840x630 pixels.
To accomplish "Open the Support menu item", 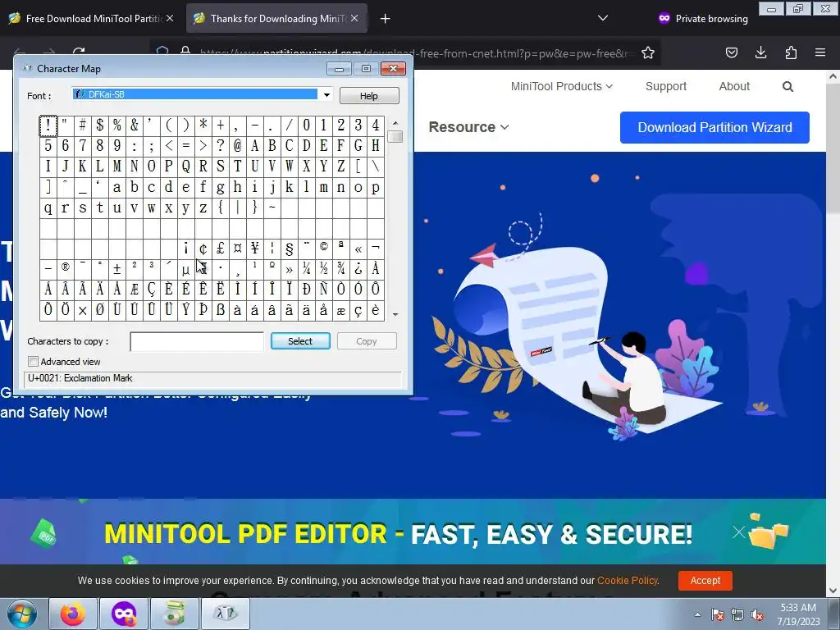I will pyautogui.click(x=666, y=86).
